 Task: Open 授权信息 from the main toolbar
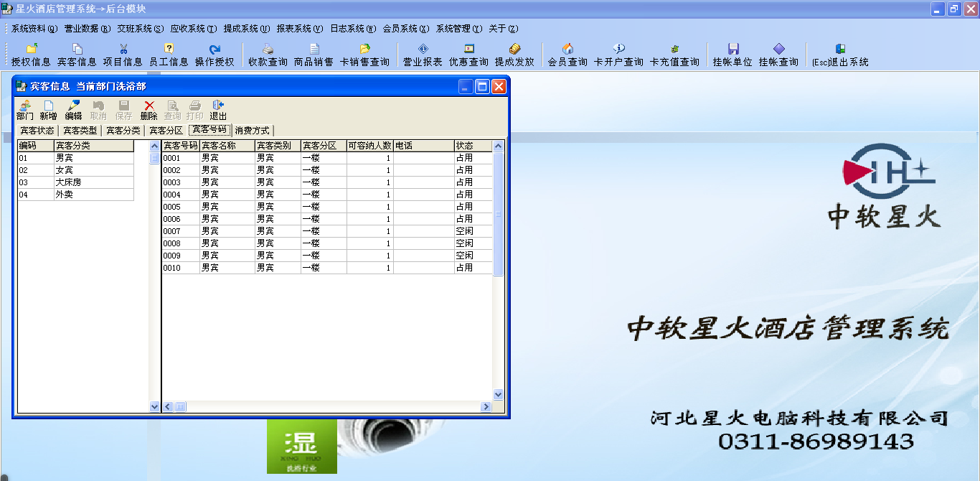(31, 55)
